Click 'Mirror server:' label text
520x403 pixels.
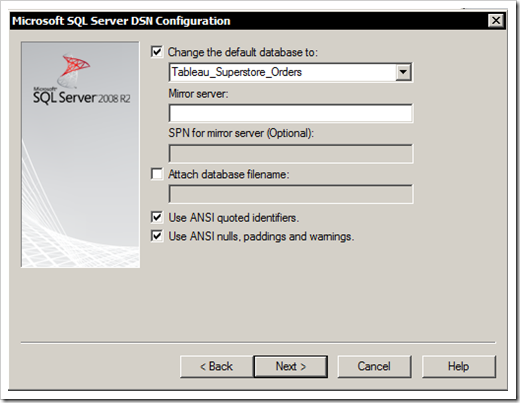pos(198,94)
